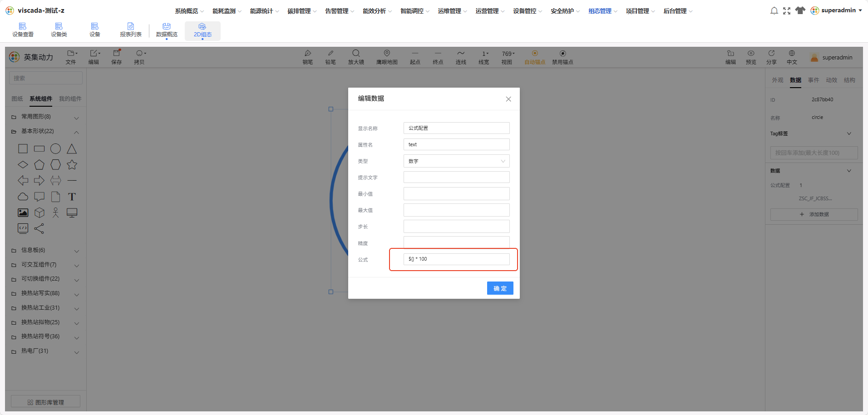Open the 文件 file menu
Screen dimensions: 868x415
coord(71,57)
